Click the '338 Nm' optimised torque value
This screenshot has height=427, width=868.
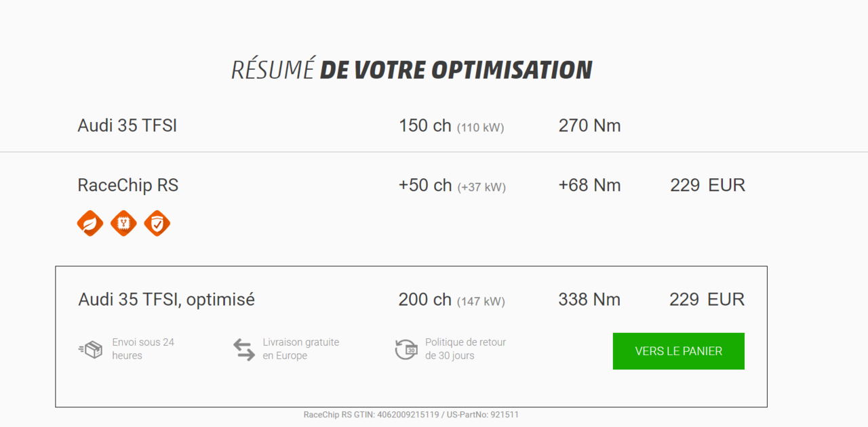(589, 300)
